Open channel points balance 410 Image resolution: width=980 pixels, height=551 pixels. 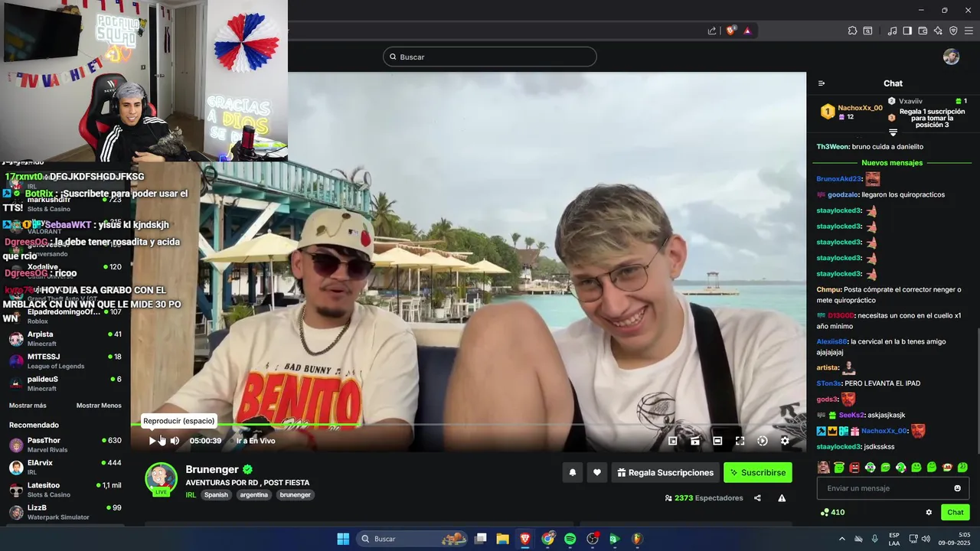click(832, 513)
